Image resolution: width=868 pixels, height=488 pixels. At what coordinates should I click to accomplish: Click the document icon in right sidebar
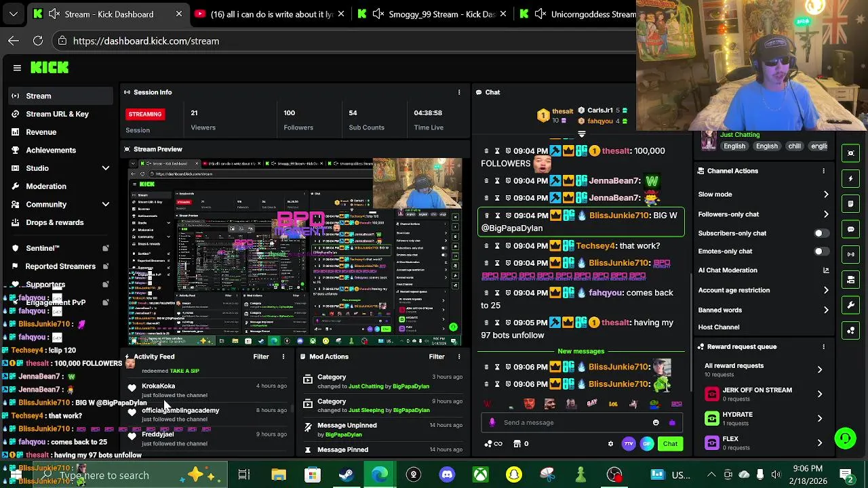(851, 203)
